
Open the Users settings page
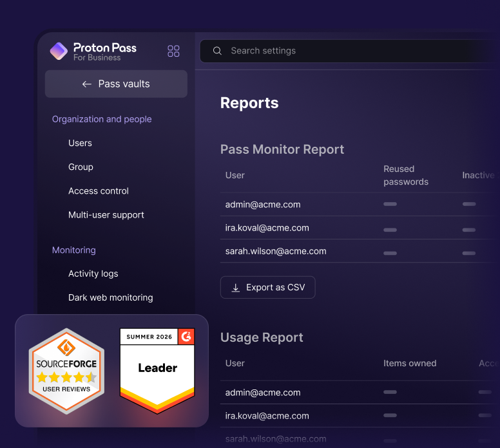pyautogui.click(x=80, y=143)
